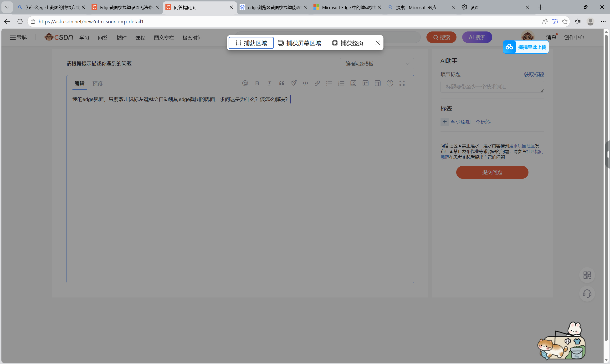Click the Italic formatting icon

coord(269,83)
